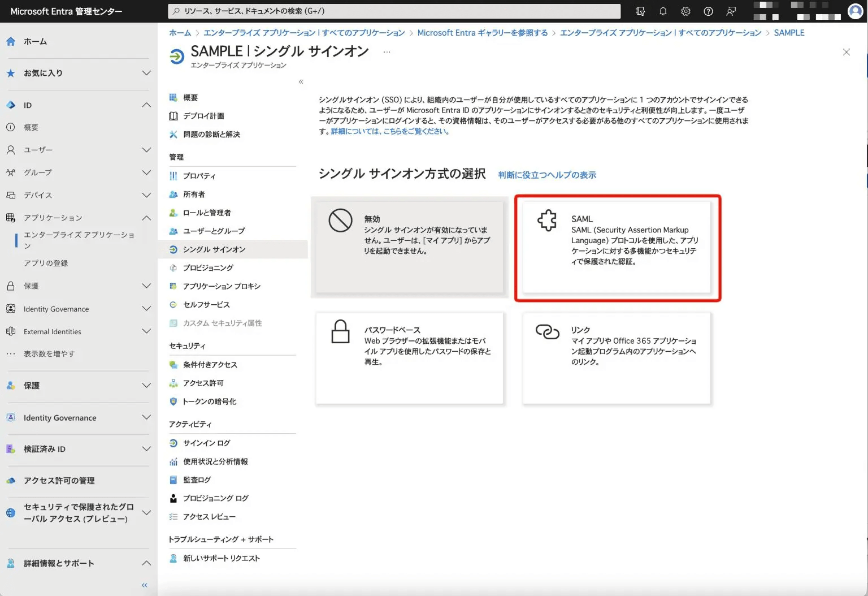
Task: Expand the お気に入り section
Action: coord(146,73)
